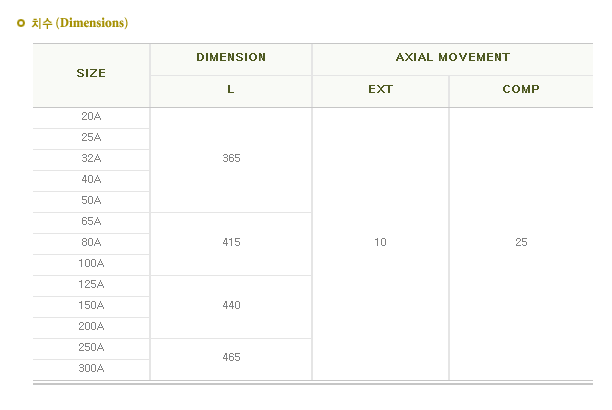Click the 20A size row
Image resolution: width=612 pixels, height=410 pixels.
tap(91, 116)
